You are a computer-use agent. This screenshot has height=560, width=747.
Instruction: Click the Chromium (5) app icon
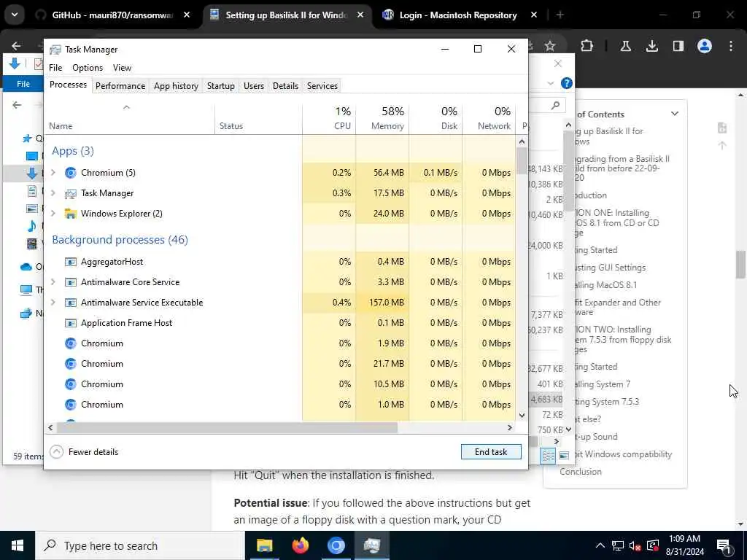pyautogui.click(x=71, y=172)
